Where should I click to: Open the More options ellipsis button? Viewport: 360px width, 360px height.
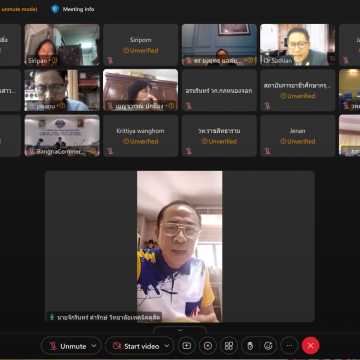click(x=289, y=346)
